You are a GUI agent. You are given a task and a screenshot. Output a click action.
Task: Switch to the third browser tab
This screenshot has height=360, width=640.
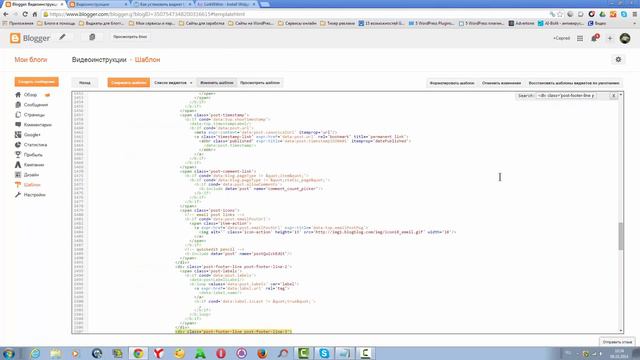[x=162, y=4]
